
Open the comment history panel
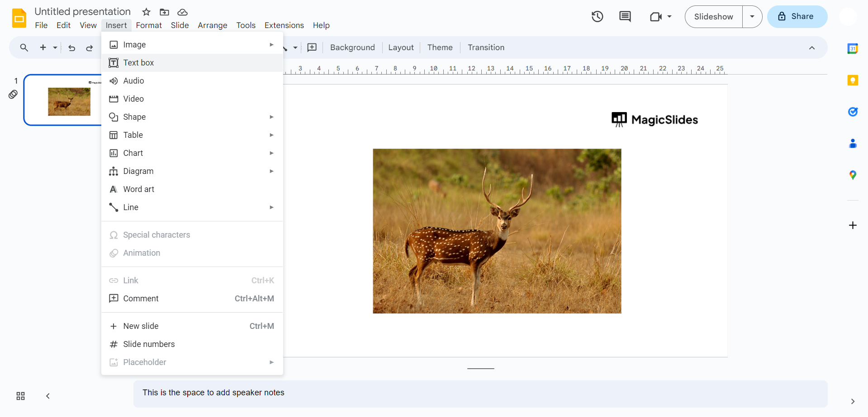click(625, 16)
